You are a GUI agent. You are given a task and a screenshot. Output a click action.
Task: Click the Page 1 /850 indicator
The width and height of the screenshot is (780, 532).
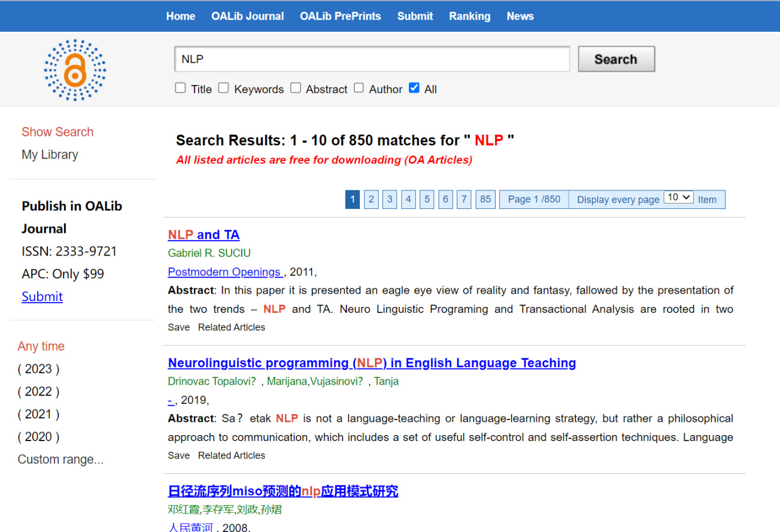(534, 199)
